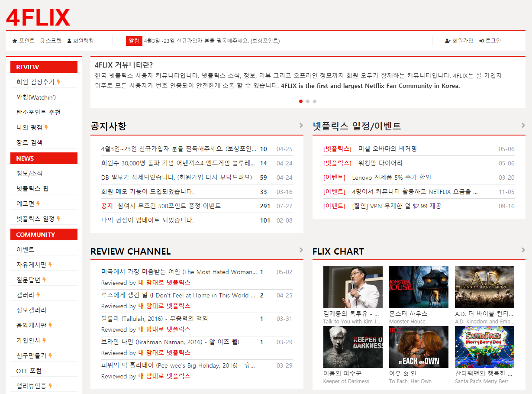Select second carousel dot indicator

[x=308, y=101]
